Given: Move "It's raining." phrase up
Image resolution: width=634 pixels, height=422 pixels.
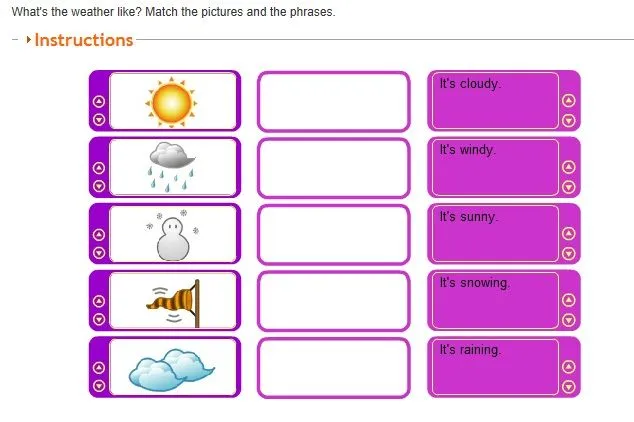Looking at the screenshot, I should point(569,367).
